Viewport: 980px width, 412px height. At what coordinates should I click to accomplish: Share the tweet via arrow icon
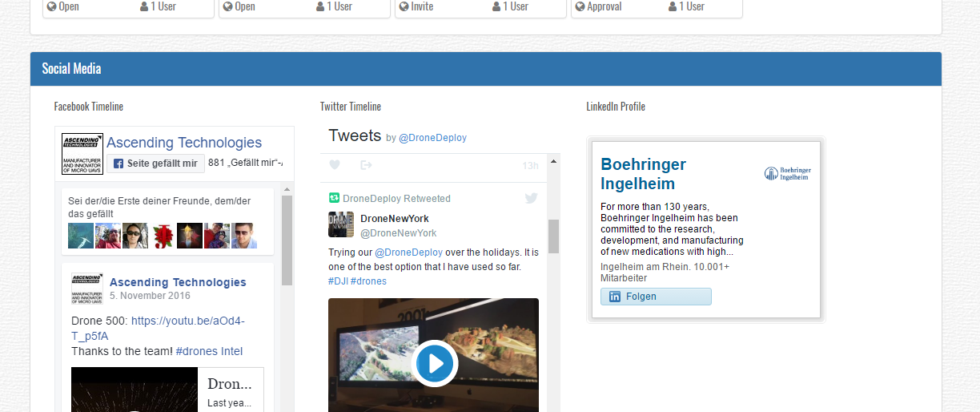pyautogui.click(x=367, y=165)
